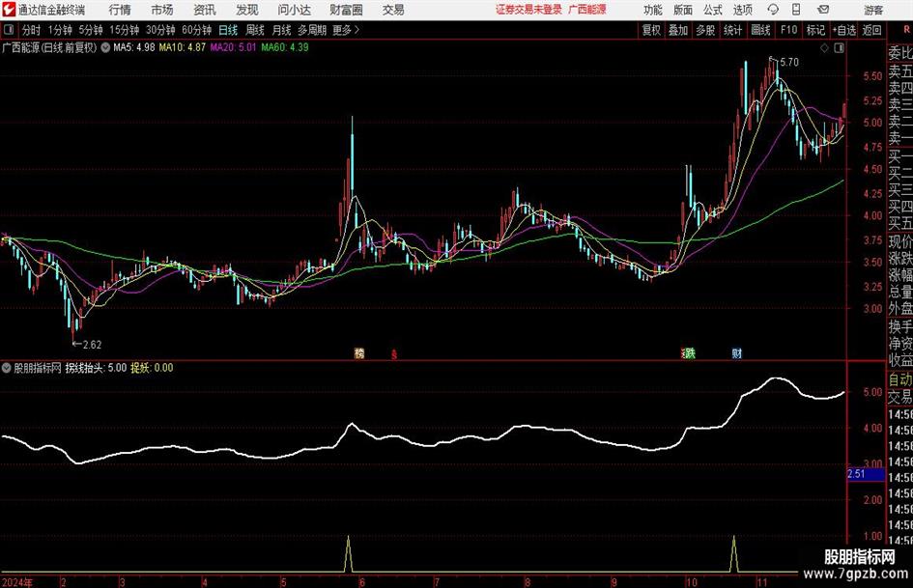Open the 资讯 menu
Image resolution: width=913 pixels, height=588 pixels.
click(x=205, y=10)
